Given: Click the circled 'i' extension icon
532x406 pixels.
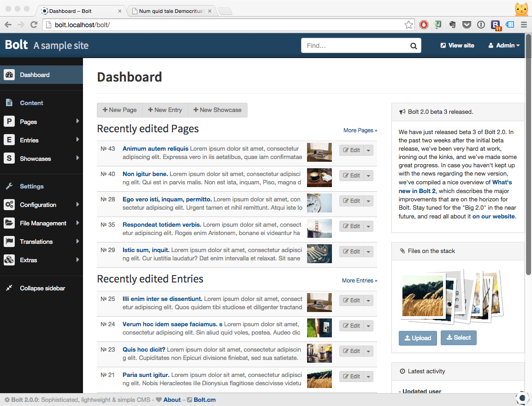Looking at the screenshot, I should pos(481,25).
